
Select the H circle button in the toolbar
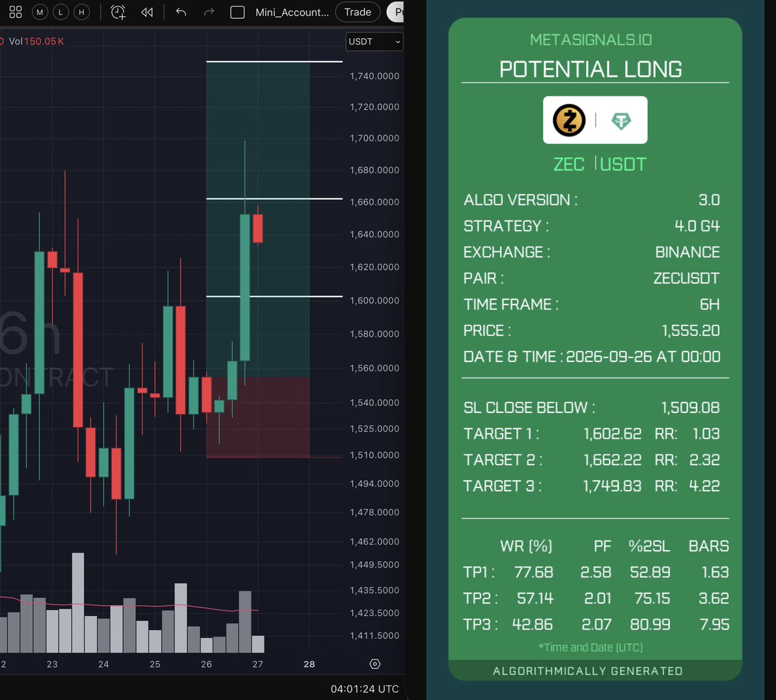[x=81, y=12]
